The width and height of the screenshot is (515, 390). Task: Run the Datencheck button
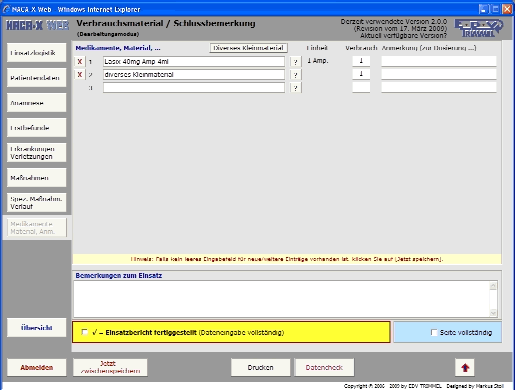[324, 367]
